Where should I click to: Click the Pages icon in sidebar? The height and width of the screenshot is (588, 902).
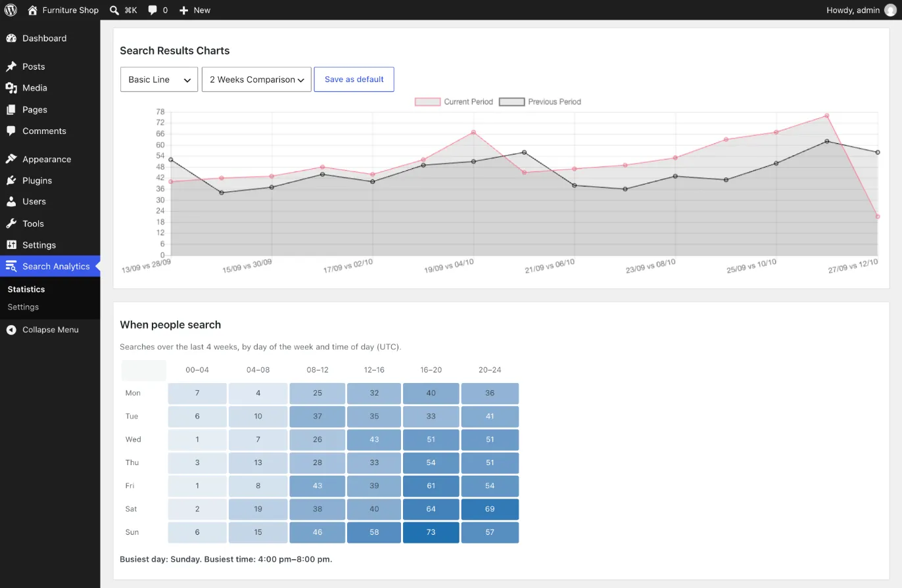pos(11,110)
